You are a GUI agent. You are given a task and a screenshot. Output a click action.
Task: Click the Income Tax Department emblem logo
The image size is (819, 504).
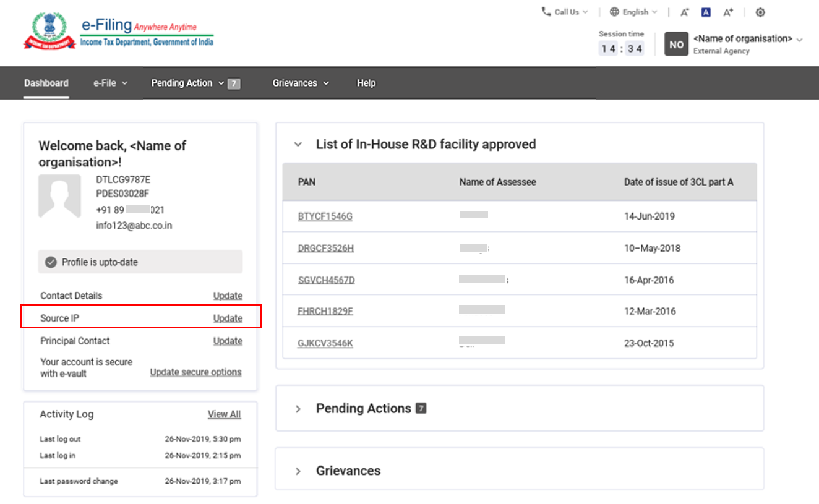49,31
